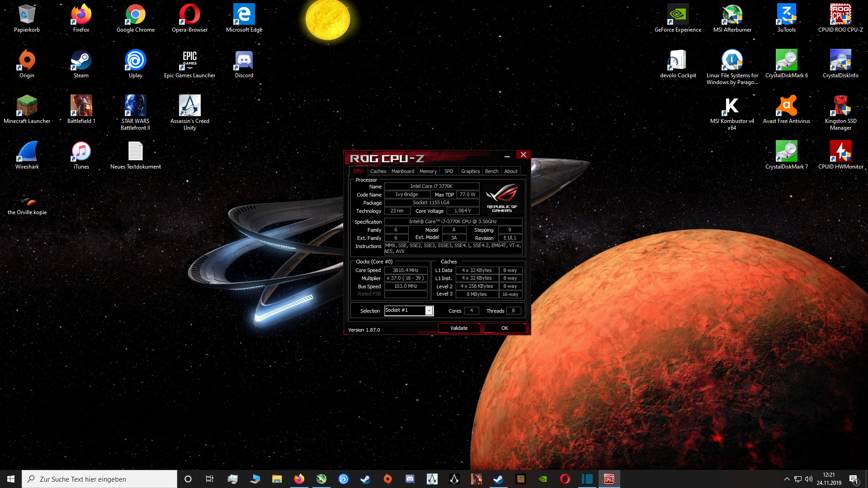
Task: Open Google Chrome desktop shortcut
Action: click(135, 19)
